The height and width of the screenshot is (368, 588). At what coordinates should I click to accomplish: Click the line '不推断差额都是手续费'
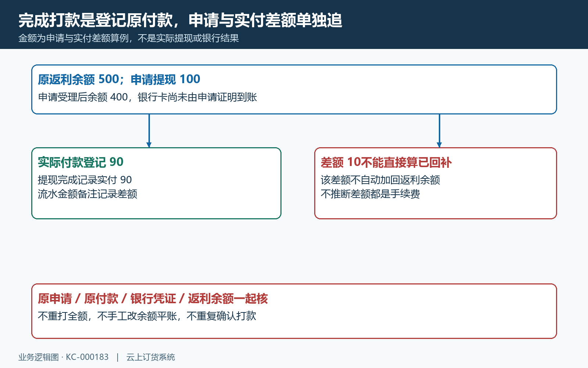point(370,194)
